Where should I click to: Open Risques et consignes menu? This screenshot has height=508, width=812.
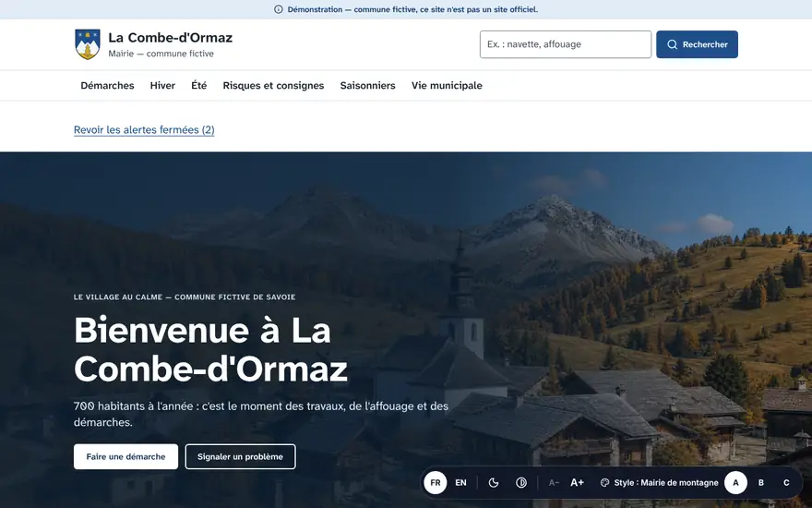273,86
